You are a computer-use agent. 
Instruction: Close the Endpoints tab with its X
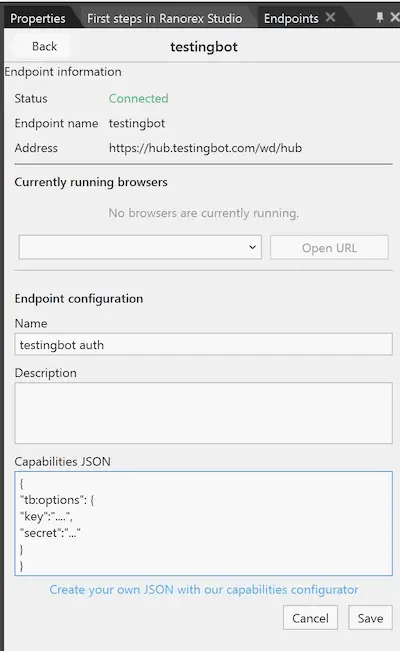click(330, 17)
